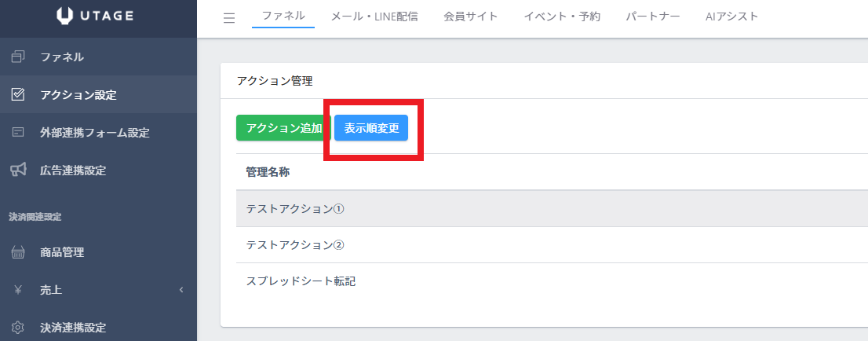
Task: Open the 会員サイト tab
Action: point(471,16)
